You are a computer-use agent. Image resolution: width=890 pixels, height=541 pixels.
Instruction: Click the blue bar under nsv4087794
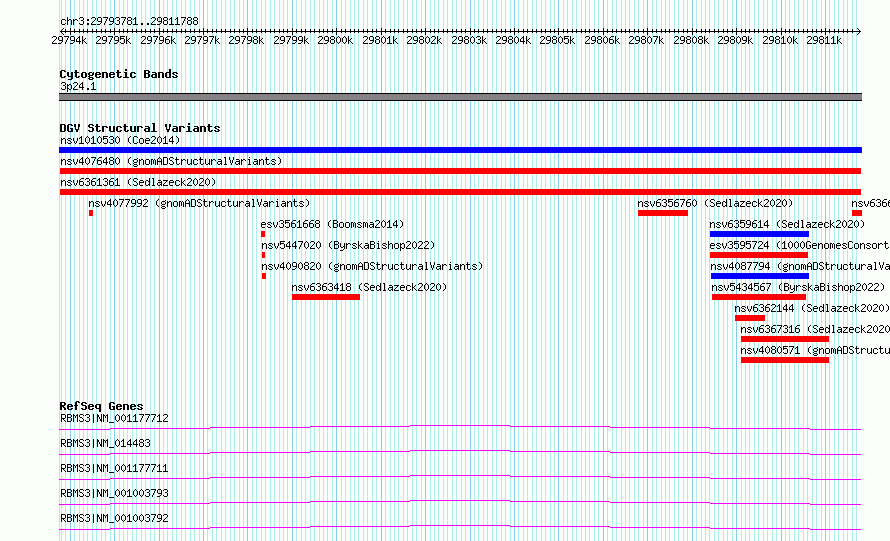click(760, 276)
